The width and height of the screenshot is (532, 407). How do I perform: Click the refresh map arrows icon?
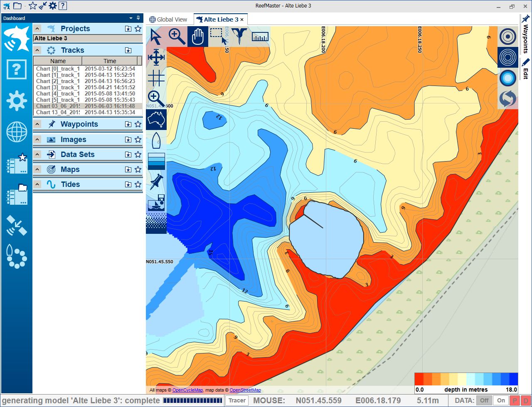point(508,99)
